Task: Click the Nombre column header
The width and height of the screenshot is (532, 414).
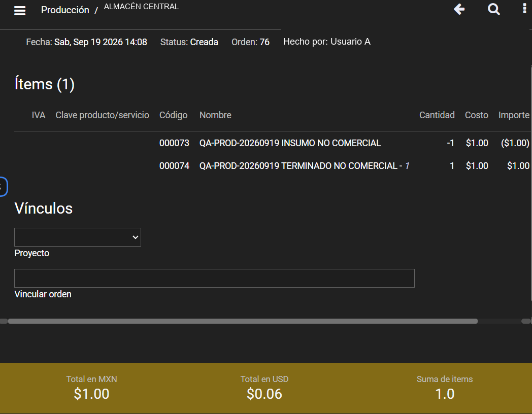Action: click(x=215, y=115)
